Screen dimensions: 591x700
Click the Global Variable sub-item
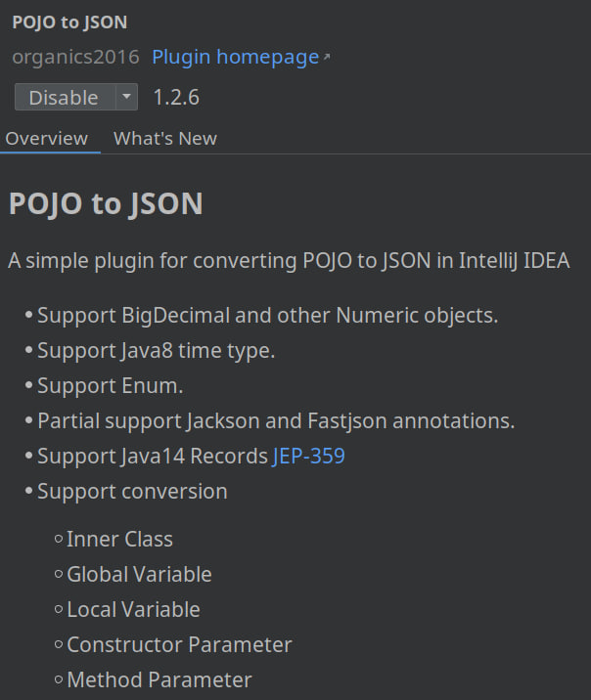click(x=139, y=574)
